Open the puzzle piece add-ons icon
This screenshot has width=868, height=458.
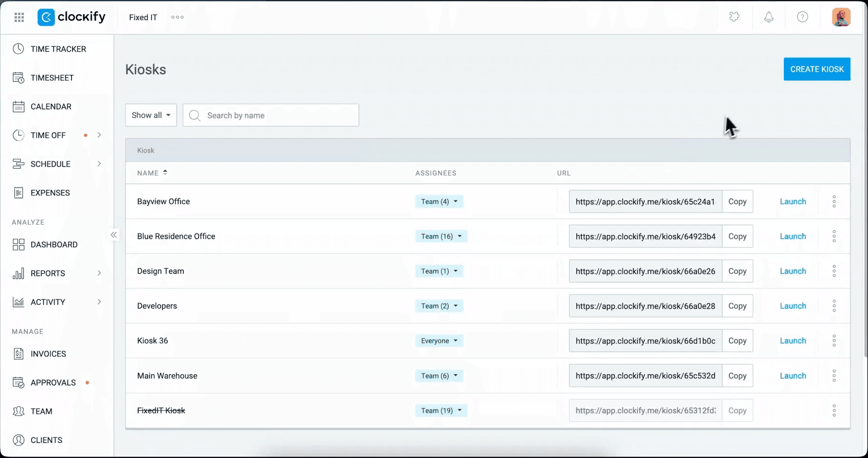point(734,17)
